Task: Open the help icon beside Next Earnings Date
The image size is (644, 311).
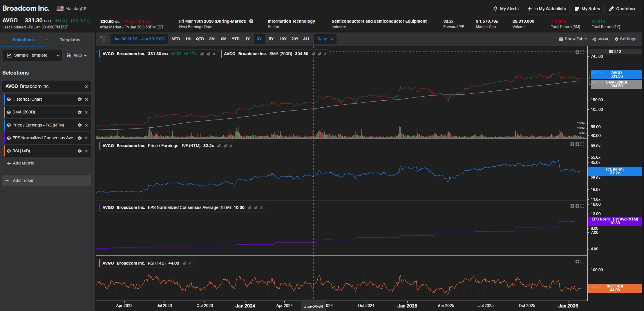Action: click(x=251, y=21)
